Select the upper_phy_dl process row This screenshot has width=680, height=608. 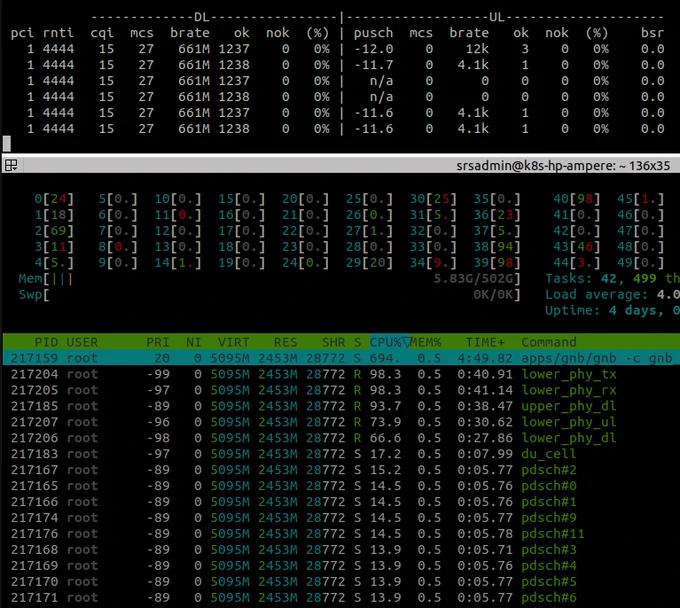pyautogui.click(x=341, y=406)
